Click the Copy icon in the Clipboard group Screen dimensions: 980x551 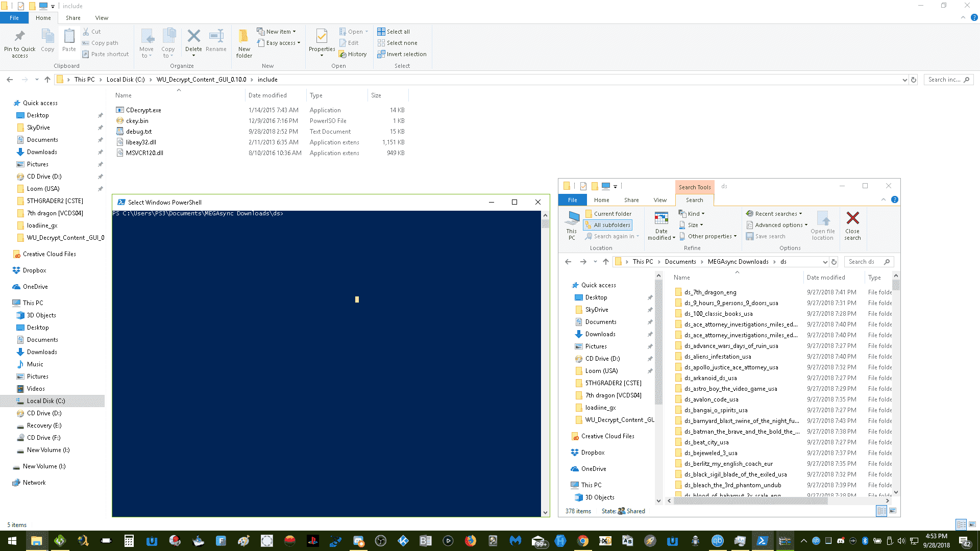47,37
